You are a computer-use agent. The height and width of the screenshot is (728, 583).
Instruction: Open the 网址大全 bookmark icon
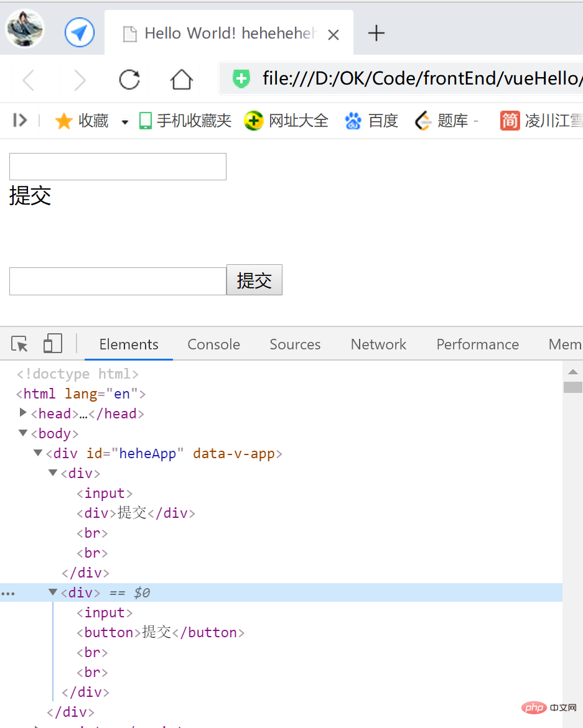254,121
